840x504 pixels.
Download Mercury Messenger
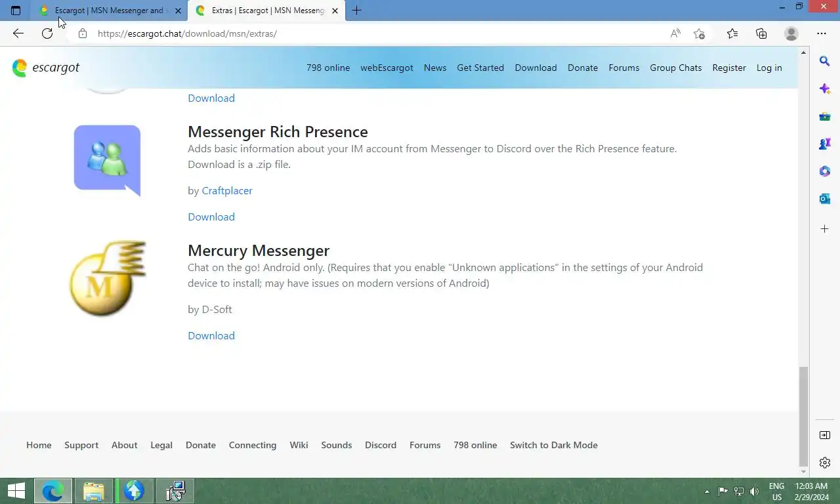[211, 335]
